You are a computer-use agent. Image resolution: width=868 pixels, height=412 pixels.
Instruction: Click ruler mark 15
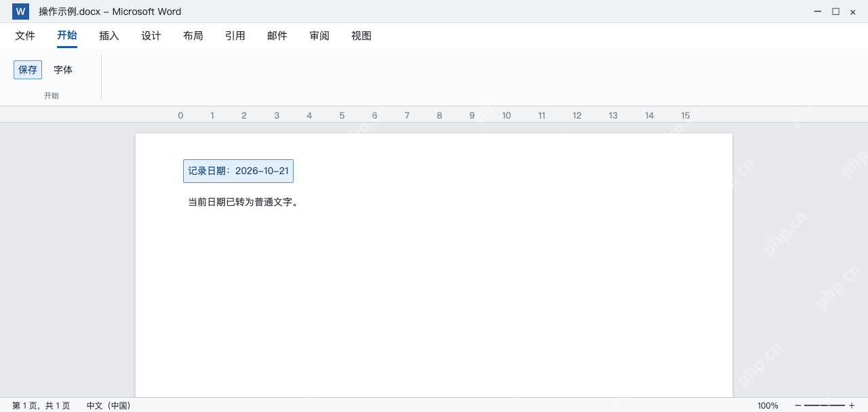click(x=686, y=115)
